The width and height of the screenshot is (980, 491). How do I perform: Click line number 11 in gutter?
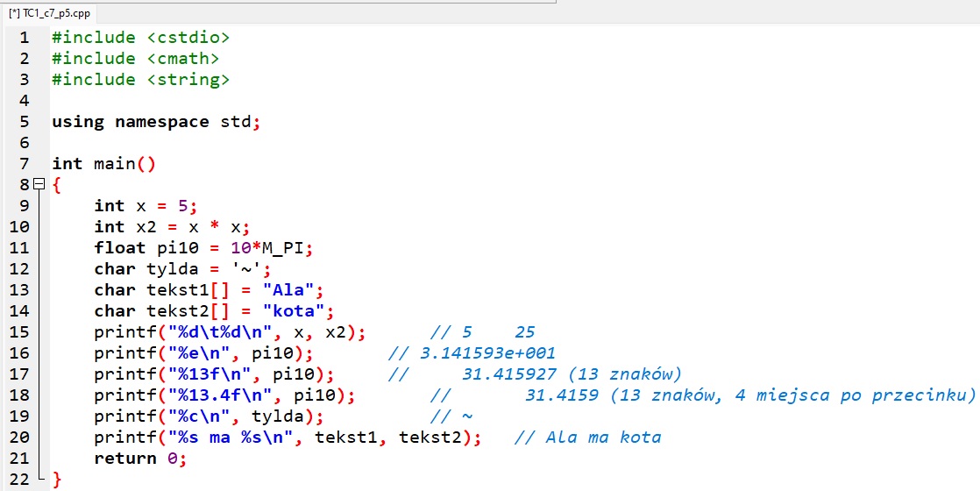coord(19,247)
